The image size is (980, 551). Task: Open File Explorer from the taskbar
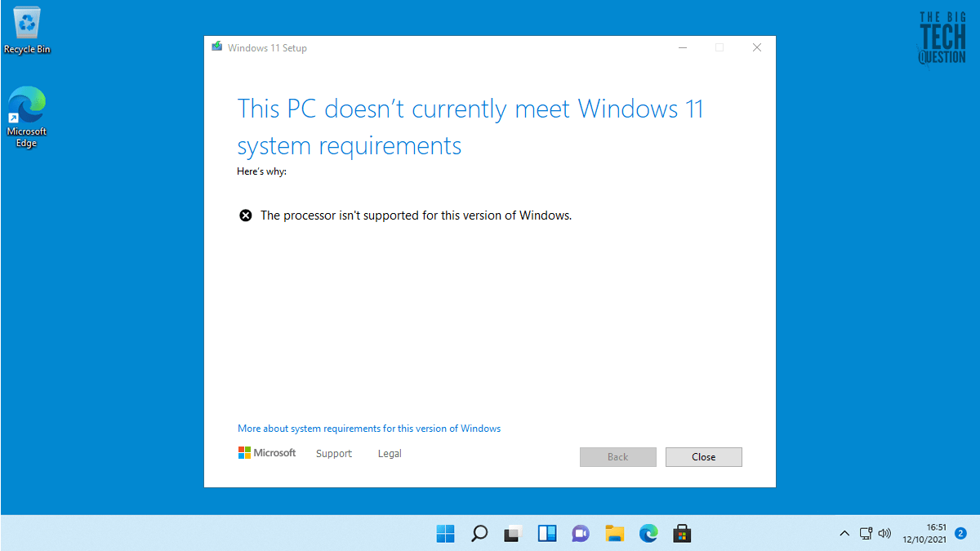tap(615, 533)
